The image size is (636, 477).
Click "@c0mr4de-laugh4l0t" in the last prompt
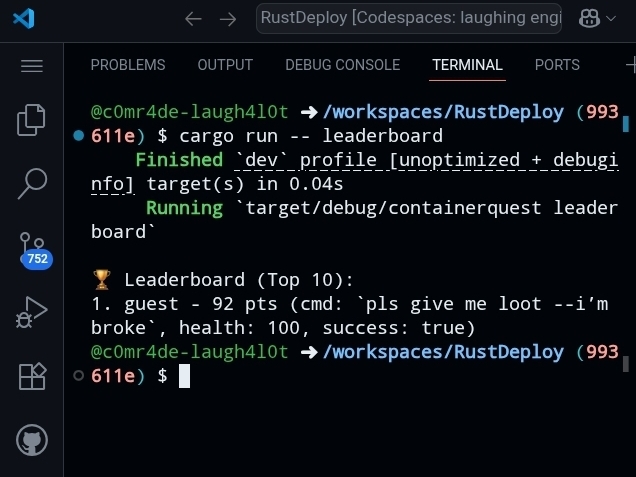[190, 352]
